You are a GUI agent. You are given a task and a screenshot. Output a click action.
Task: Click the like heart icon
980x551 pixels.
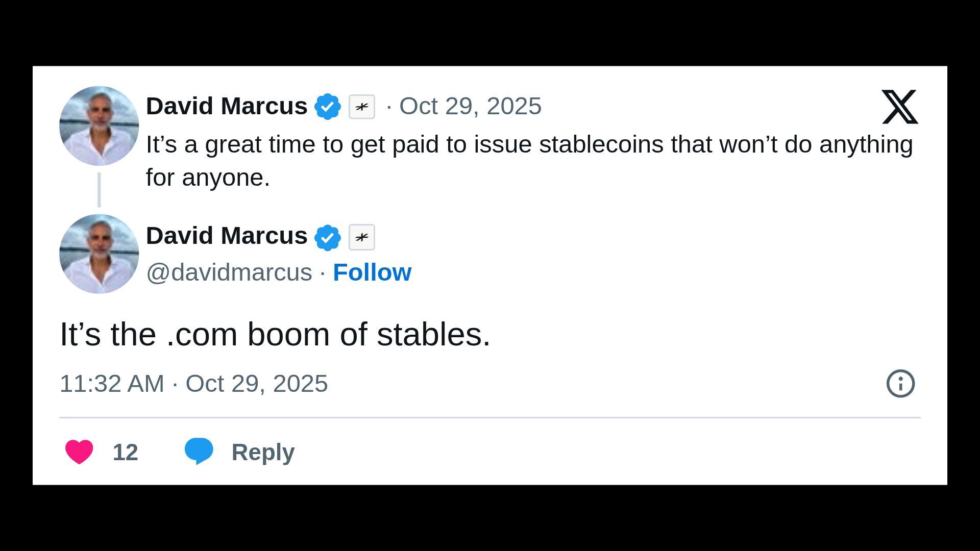click(79, 451)
